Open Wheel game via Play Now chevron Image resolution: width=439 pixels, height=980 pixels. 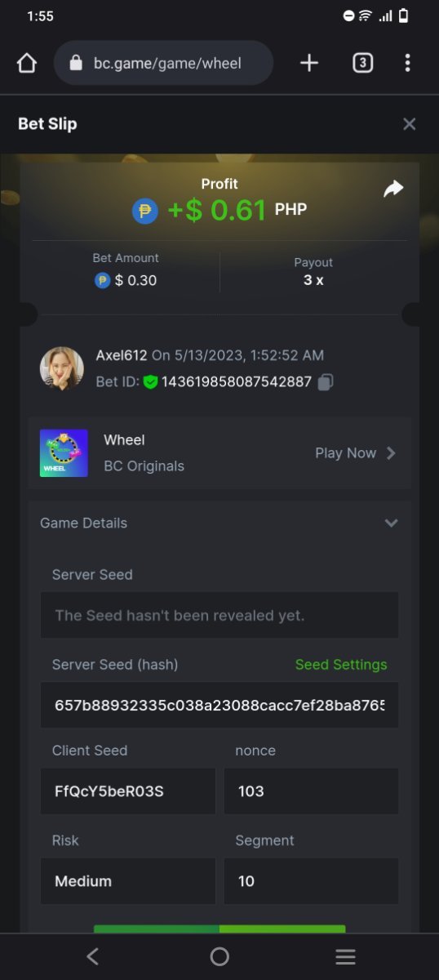[x=392, y=453]
